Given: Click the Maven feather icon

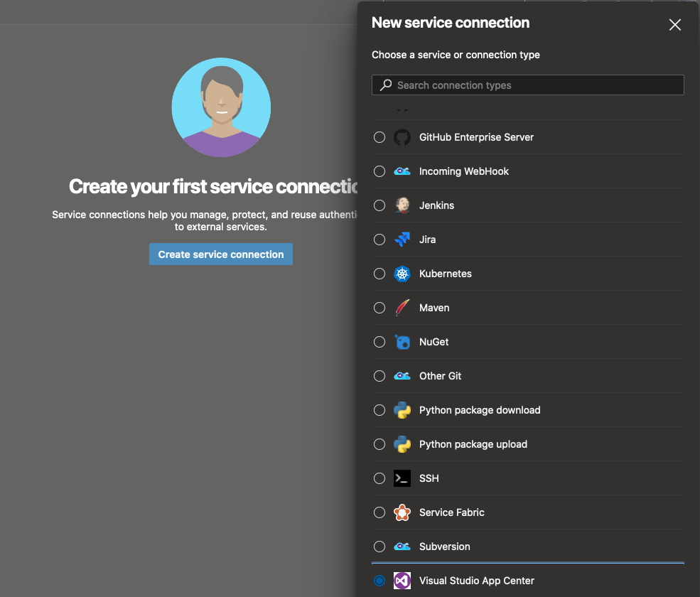Looking at the screenshot, I should (402, 308).
